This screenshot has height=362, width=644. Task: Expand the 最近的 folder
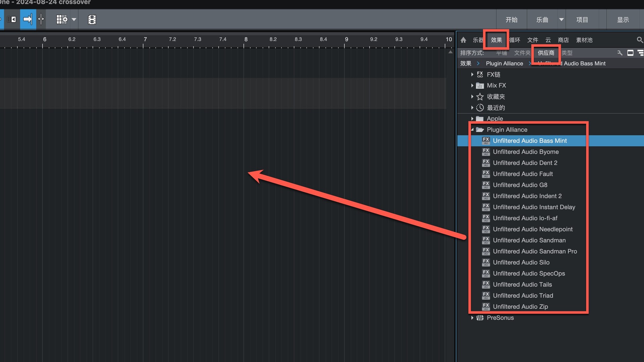point(472,108)
